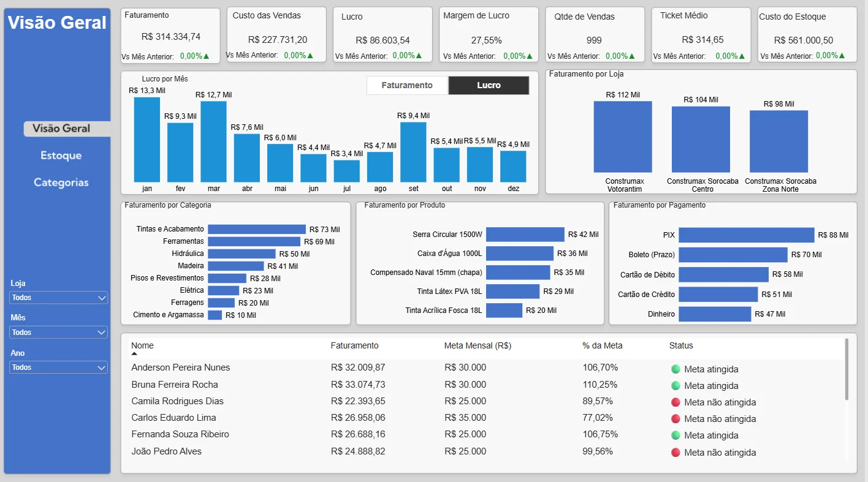
Task: Click the red status dot for Camila Rodrigues Dias
Action: click(x=676, y=402)
